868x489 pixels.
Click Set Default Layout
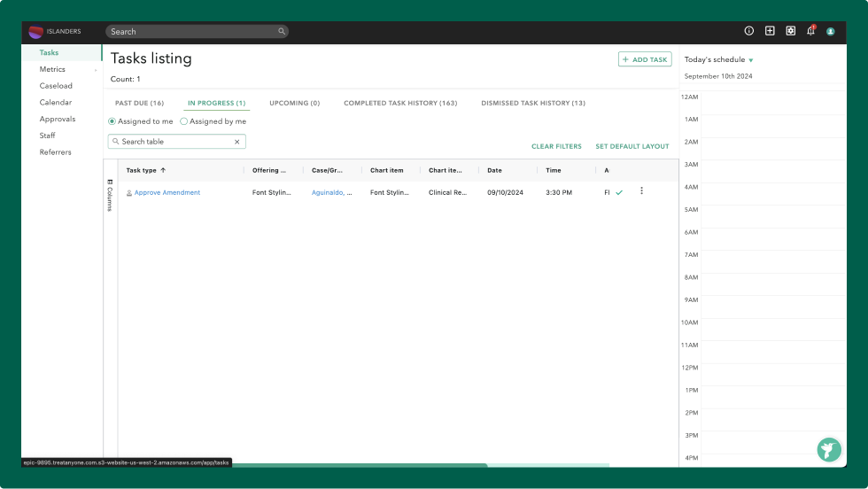click(x=632, y=147)
